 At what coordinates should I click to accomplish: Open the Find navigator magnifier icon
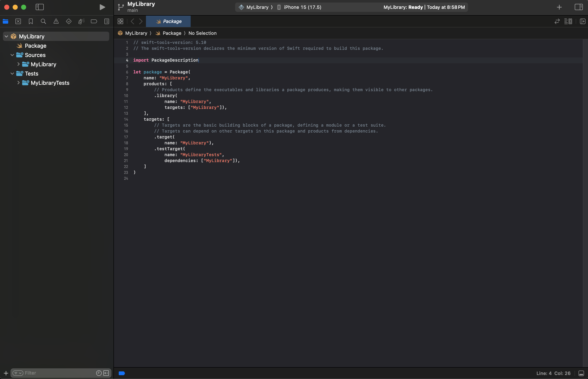[x=43, y=21]
